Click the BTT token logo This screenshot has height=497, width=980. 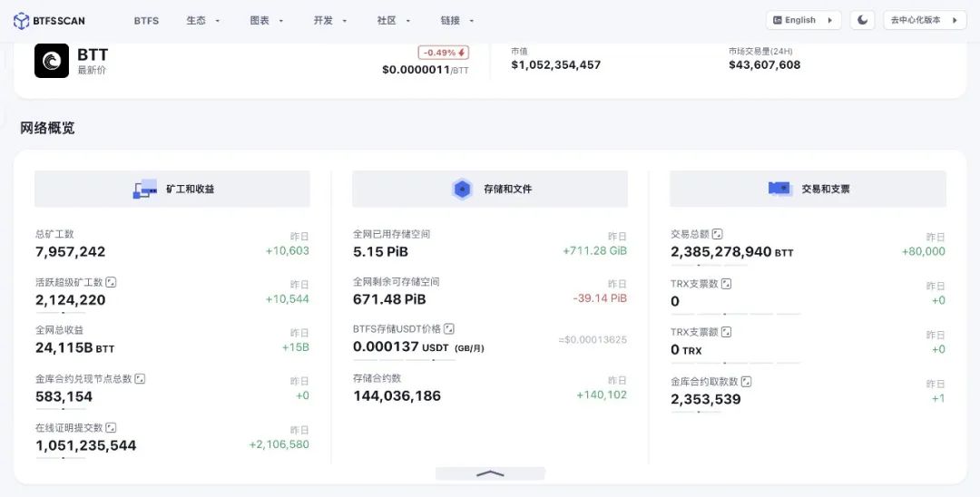click(x=52, y=61)
